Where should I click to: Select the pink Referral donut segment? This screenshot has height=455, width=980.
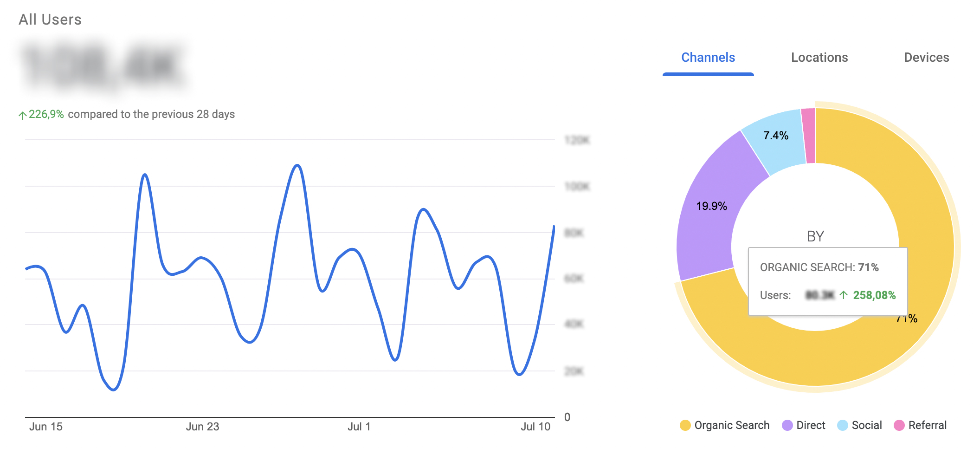tap(809, 136)
